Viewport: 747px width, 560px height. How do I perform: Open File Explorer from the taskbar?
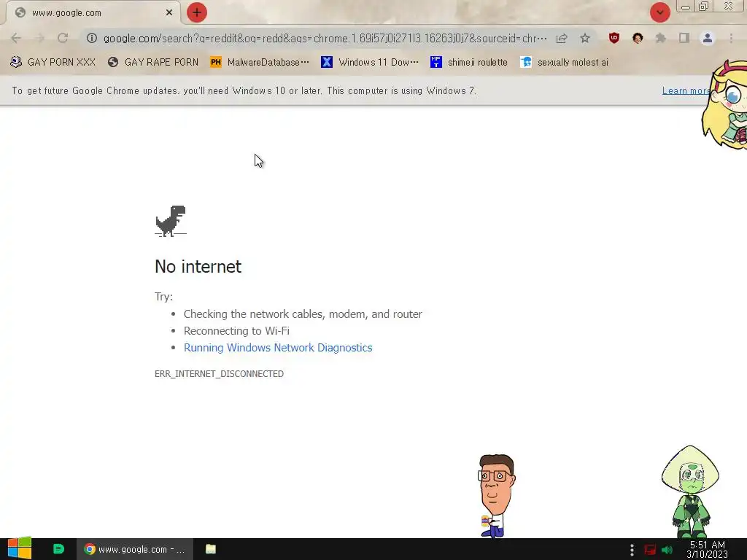211,549
